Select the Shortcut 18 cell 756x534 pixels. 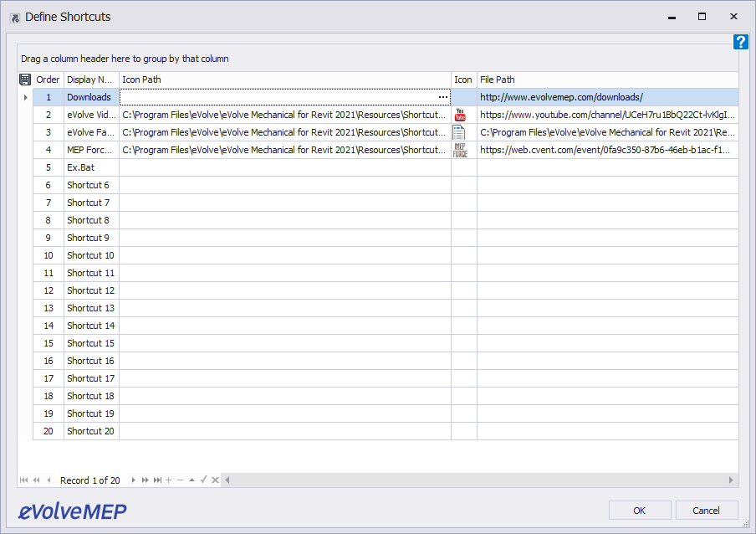coord(91,396)
